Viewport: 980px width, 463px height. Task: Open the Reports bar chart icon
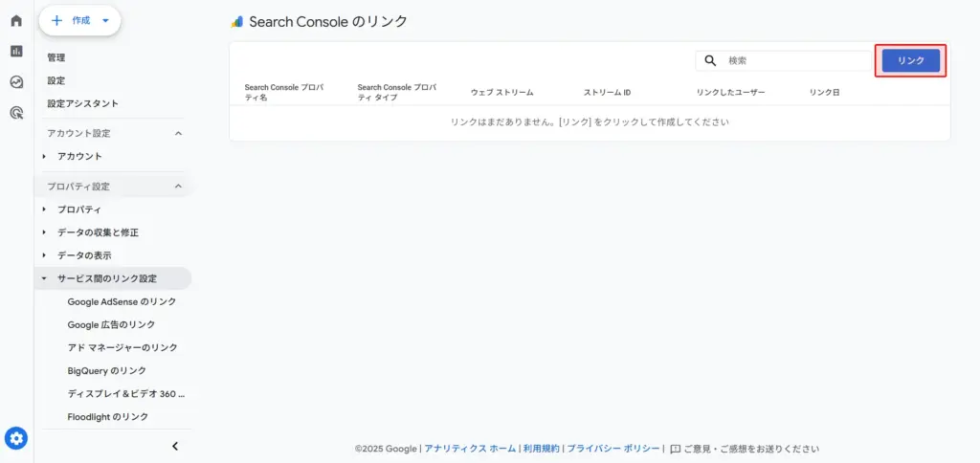coord(16,52)
